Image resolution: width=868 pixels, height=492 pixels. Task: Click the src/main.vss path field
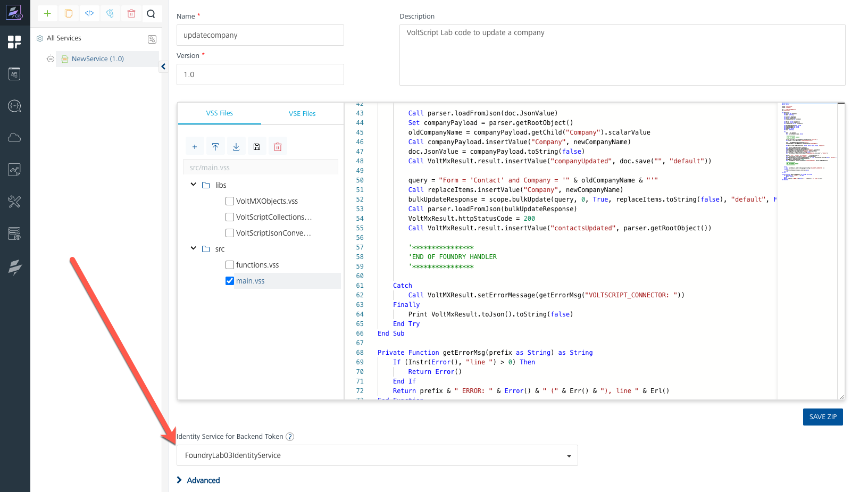[261, 167]
